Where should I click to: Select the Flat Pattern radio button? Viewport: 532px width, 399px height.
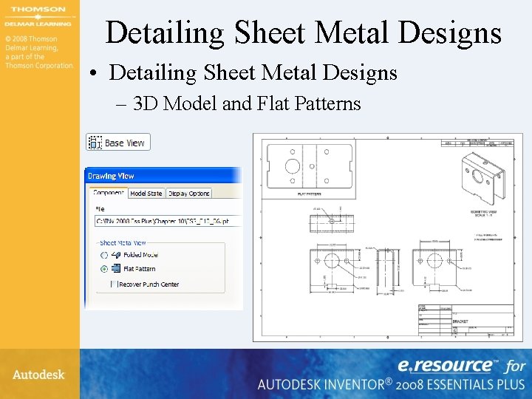[104, 269]
